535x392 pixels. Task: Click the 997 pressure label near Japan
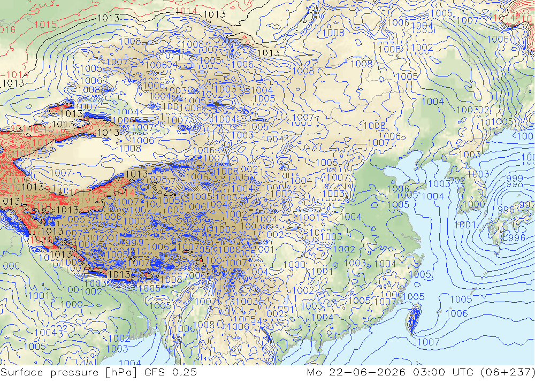(x=528, y=205)
